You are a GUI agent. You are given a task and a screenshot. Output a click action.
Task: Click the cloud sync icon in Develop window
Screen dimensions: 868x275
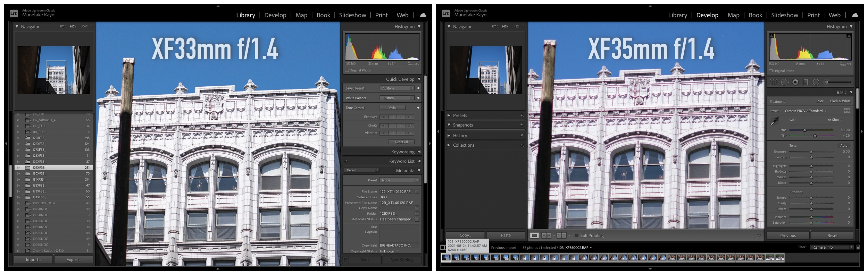tap(855, 15)
